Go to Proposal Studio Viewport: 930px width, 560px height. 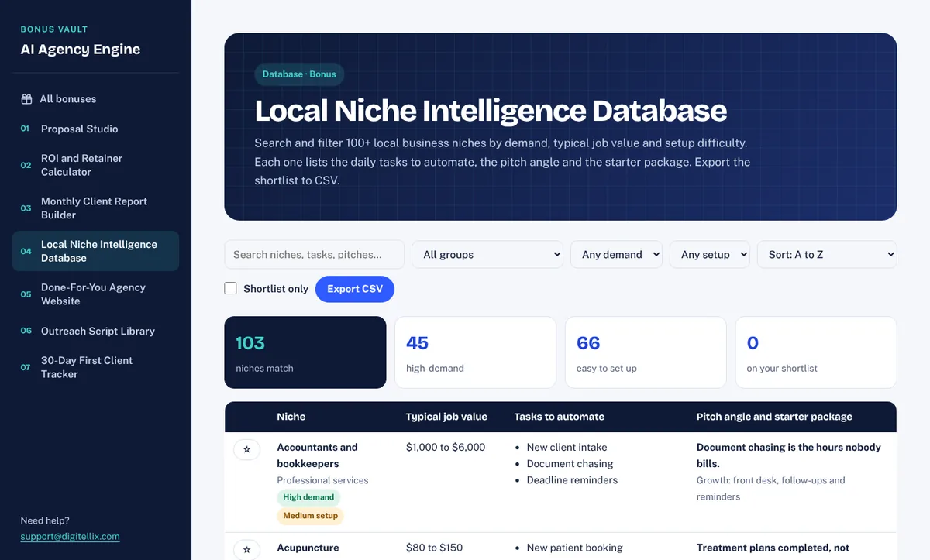95,129
